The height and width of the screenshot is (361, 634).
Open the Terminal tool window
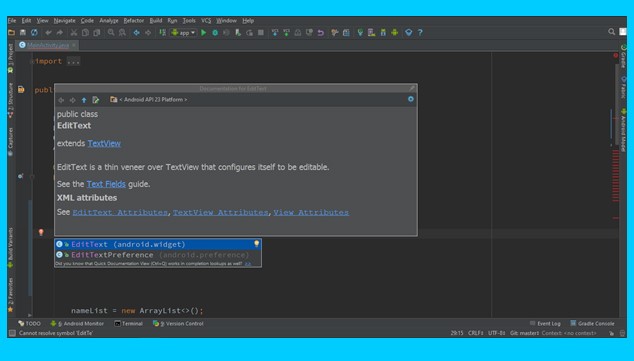pyautogui.click(x=129, y=323)
